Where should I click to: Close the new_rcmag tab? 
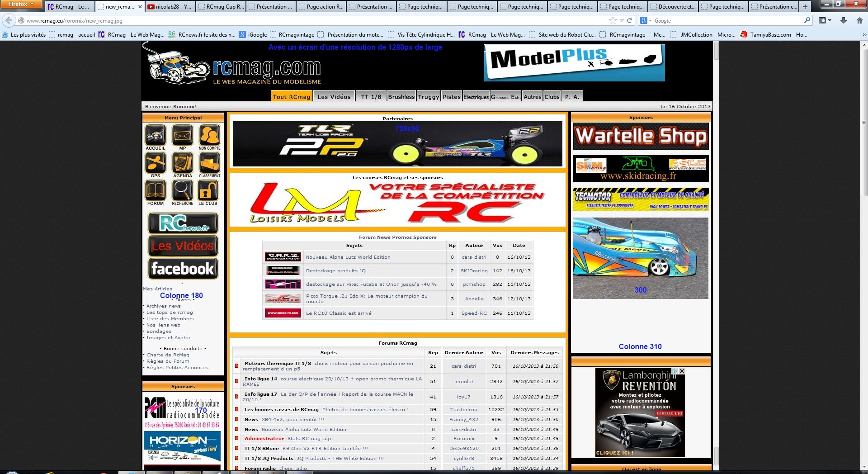point(140,7)
